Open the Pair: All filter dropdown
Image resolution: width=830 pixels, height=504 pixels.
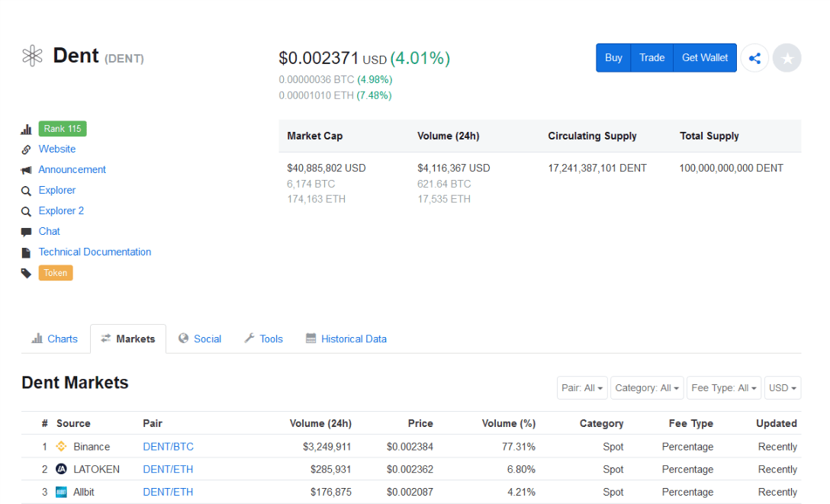(x=582, y=388)
